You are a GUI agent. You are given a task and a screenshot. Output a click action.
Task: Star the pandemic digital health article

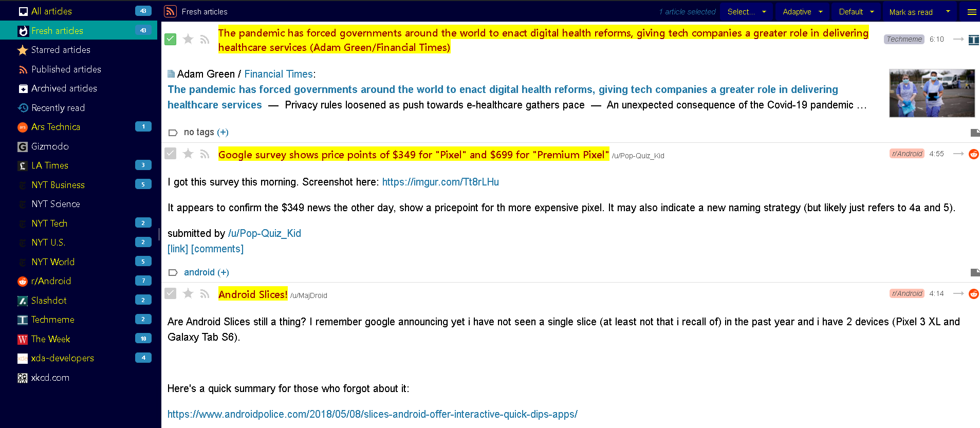[188, 39]
